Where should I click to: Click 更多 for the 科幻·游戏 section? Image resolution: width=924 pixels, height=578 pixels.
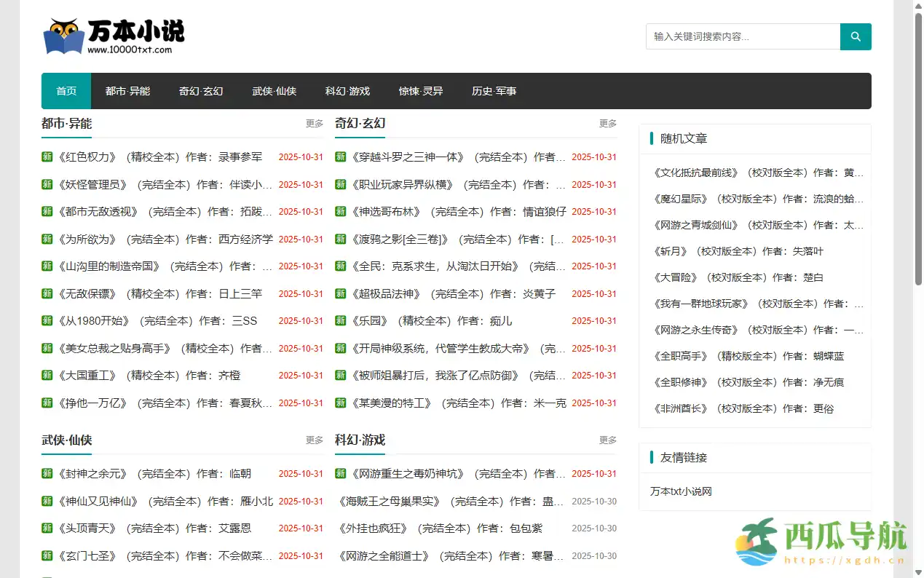[607, 440]
